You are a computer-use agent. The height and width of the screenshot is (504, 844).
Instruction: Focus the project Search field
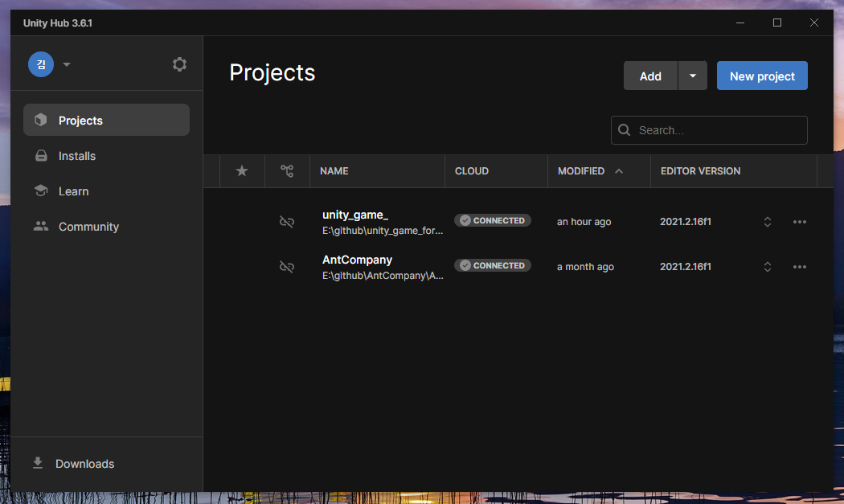coord(709,130)
